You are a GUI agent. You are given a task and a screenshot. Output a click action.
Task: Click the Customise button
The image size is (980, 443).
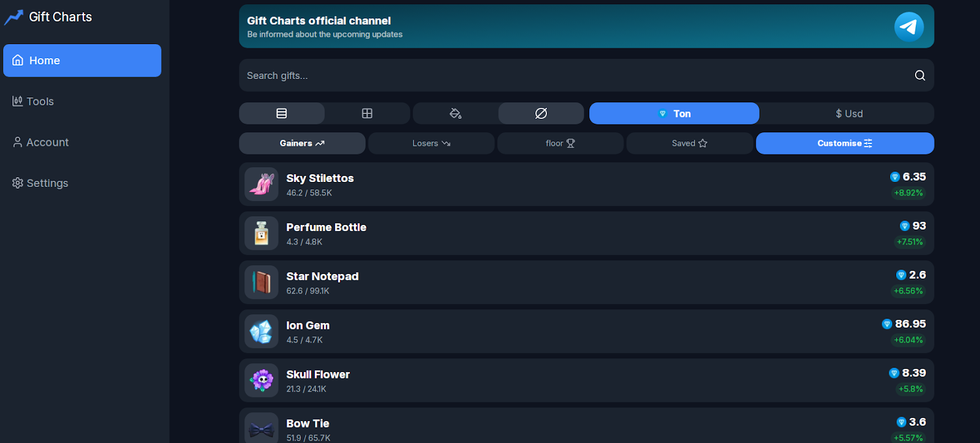point(845,143)
